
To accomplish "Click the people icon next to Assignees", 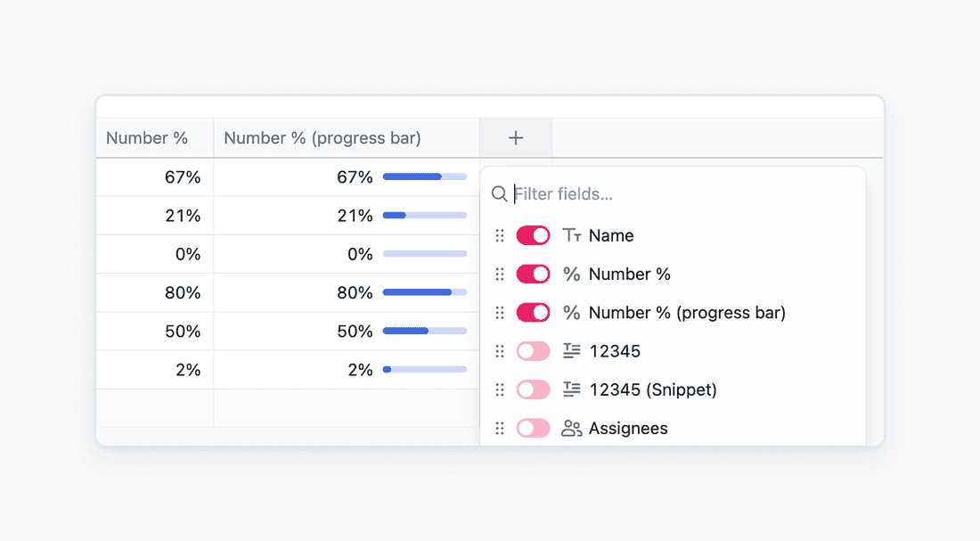I will coord(571,428).
